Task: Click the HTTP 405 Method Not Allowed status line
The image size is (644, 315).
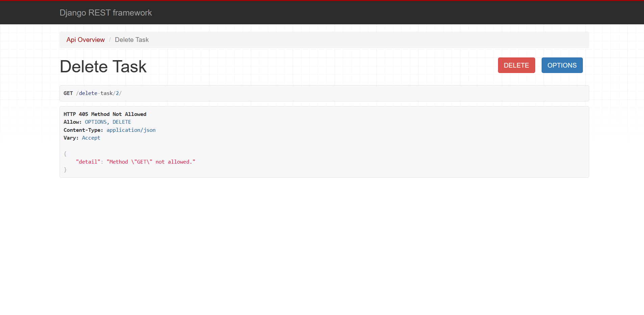Action: (x=105, y=114)
